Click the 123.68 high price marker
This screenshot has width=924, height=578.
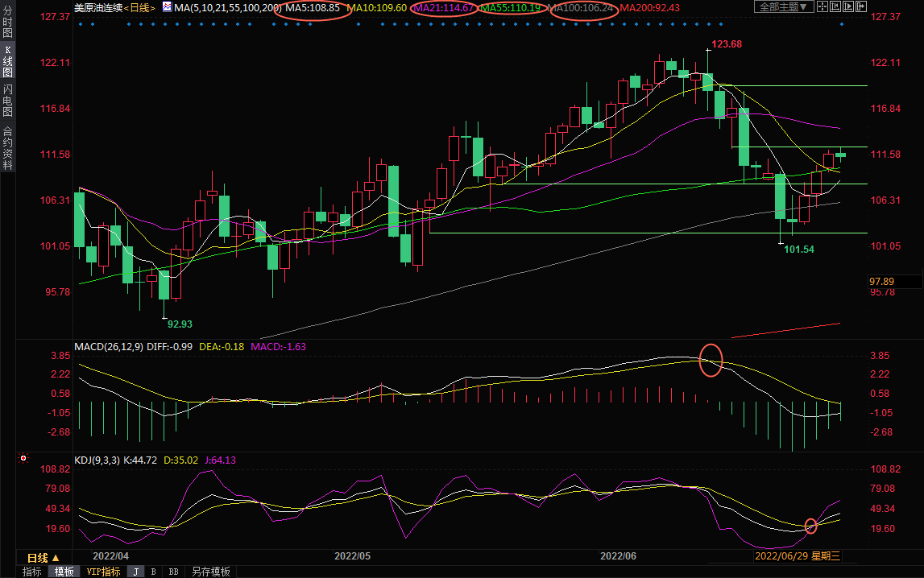[727, 44]
